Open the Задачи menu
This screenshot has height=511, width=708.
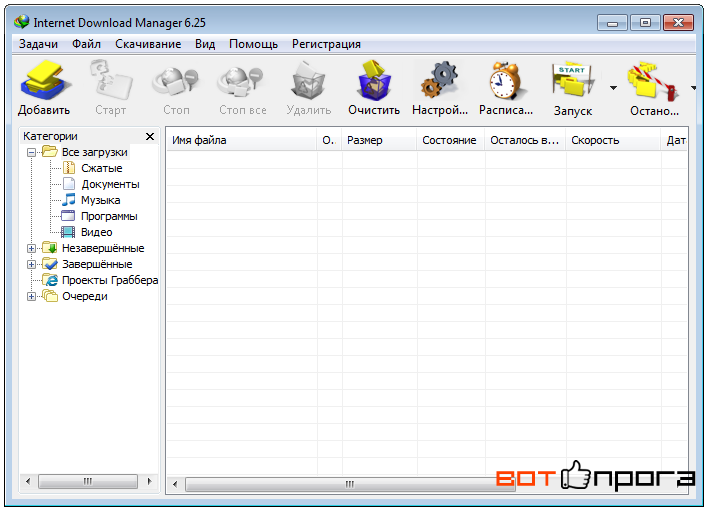[38, 44]
